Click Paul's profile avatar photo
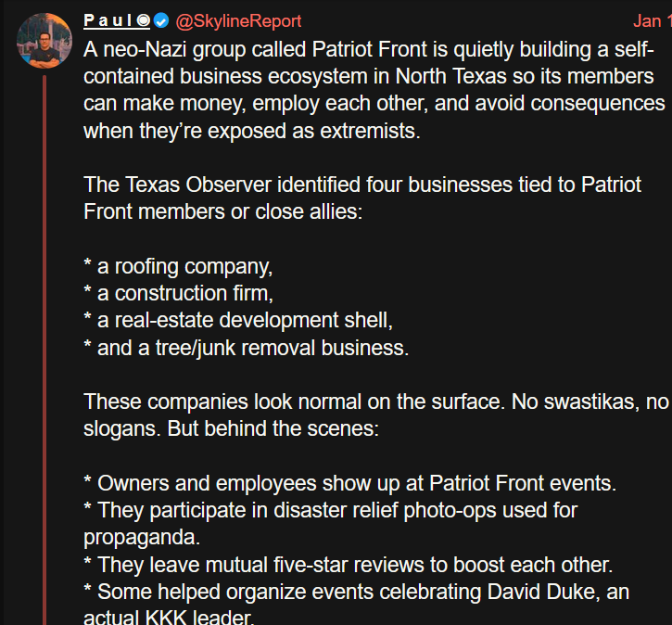The width and height of the screenshot is (672, 625). tap(44, 41)
